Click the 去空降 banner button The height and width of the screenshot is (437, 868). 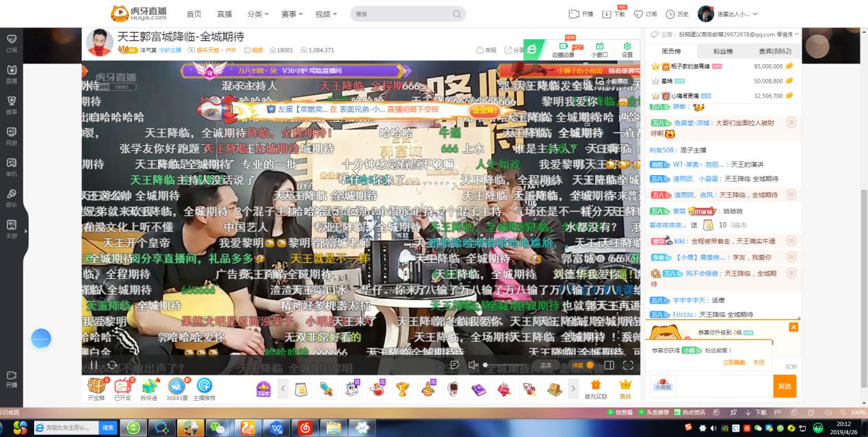(x=484, y=109)
